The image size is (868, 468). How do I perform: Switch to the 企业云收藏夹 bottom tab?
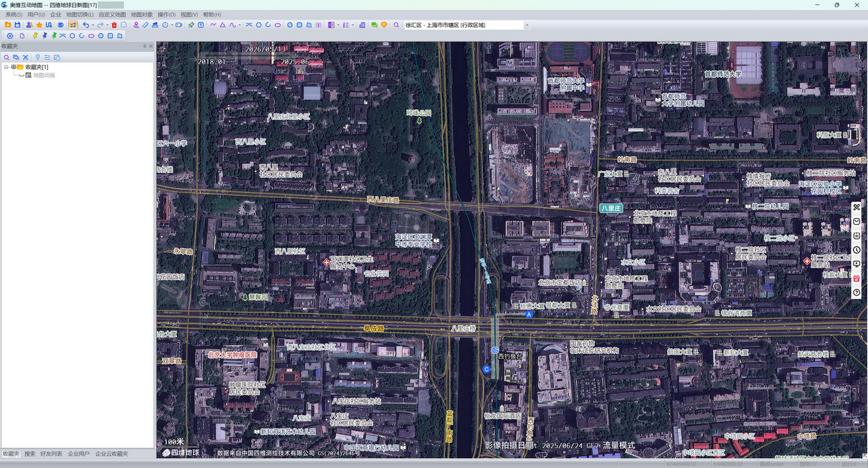pyautogui.click(x=111, y=454)
